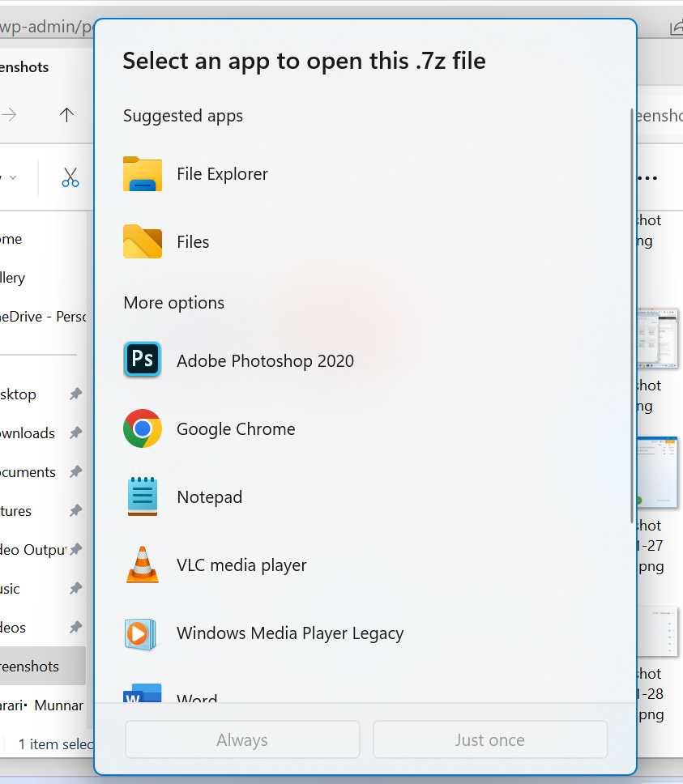Go up one folder with Explorer arrow
Viewport: 683px width, 784px height.
click(x=66, y=115)
